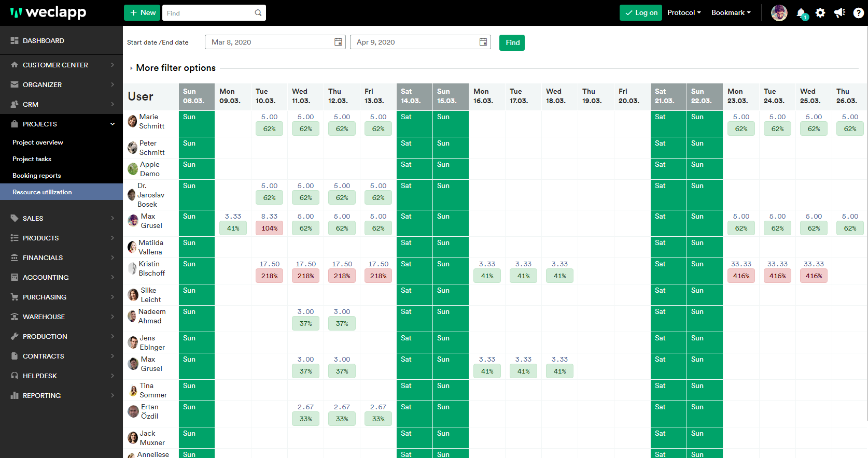Open the help question mark icon
This screenshot has width=868, height=458.
pos(859,13)
